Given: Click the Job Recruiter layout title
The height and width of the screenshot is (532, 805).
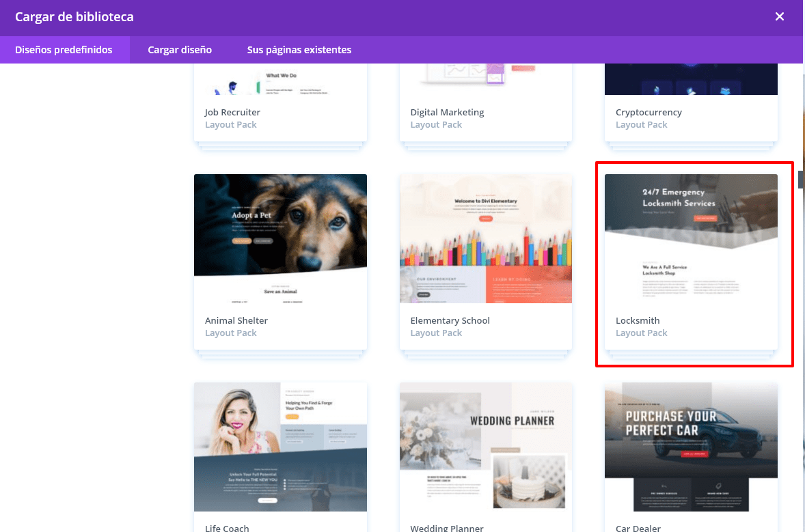Looking at the screenshot, I should click(x=232, y=113).
